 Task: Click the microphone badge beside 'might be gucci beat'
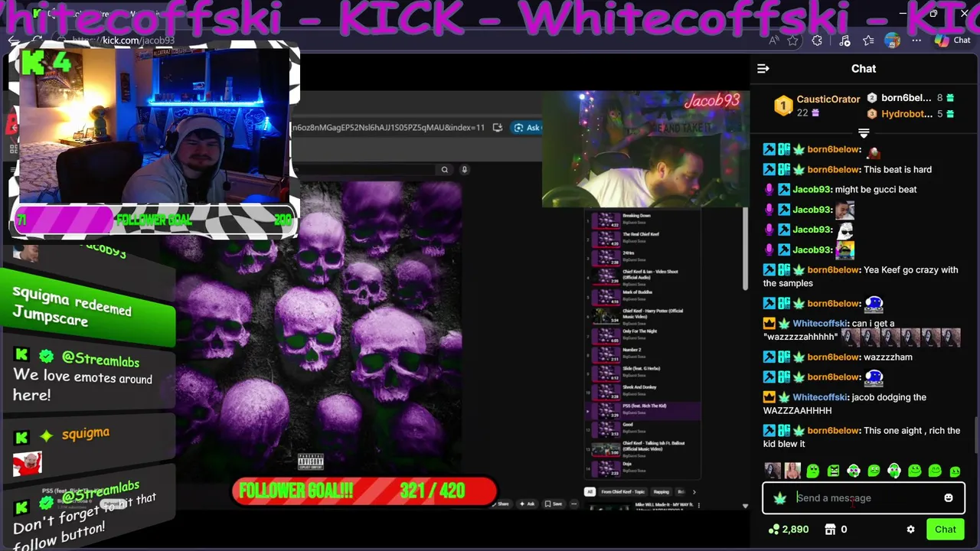769,190
